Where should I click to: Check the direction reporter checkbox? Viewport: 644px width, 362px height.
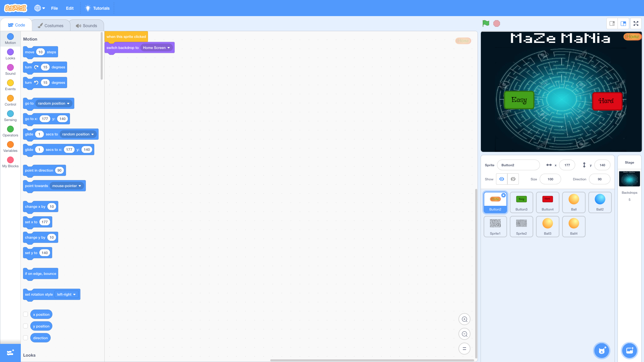coord(26,338)
